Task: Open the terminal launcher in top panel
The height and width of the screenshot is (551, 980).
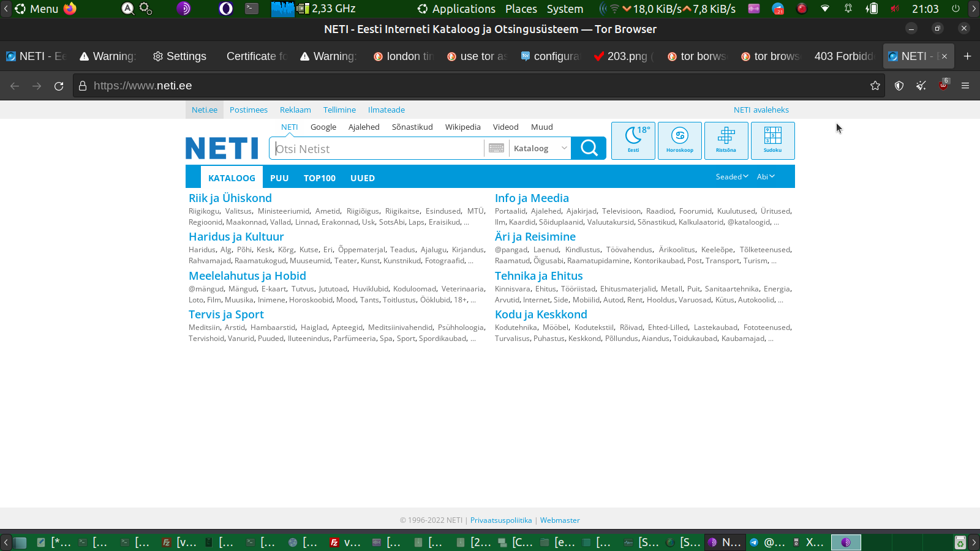Action: (252, 9)
